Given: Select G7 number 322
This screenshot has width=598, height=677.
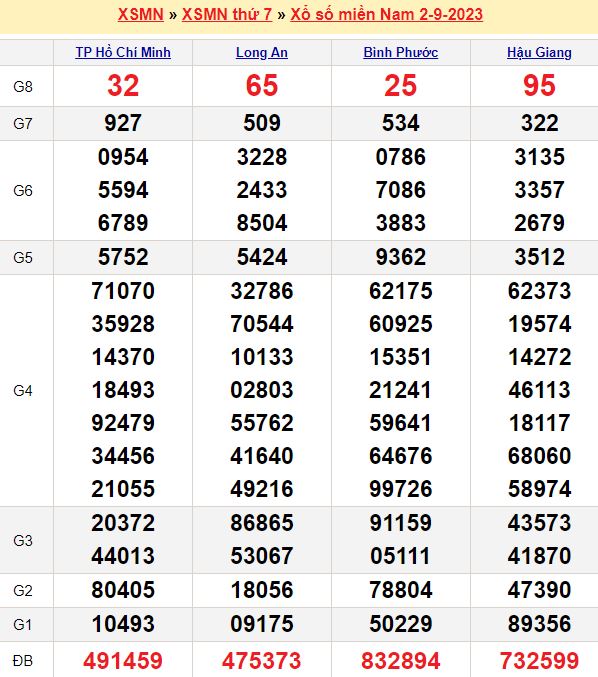Looking at the screenshot, I should tap(539, 123).
